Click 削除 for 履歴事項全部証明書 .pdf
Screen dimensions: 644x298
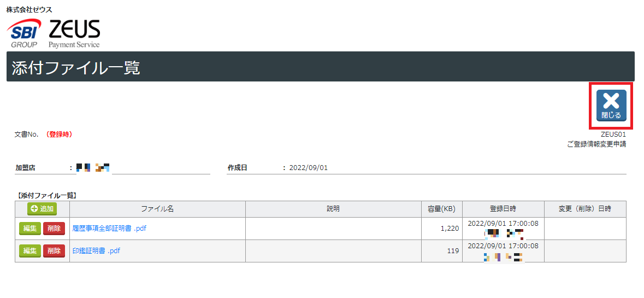[54, 229]
